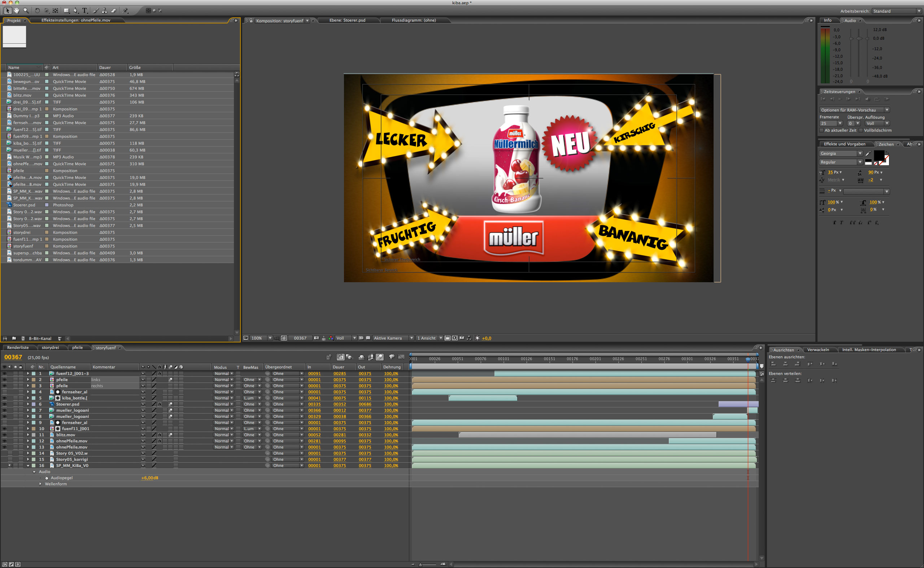The image size is (924, 568).
Task: Open the Georgia font family dropdown
Action: pos(841,154)
